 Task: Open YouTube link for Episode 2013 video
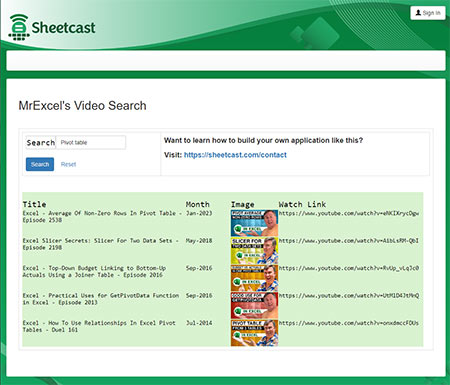[349, 296]
